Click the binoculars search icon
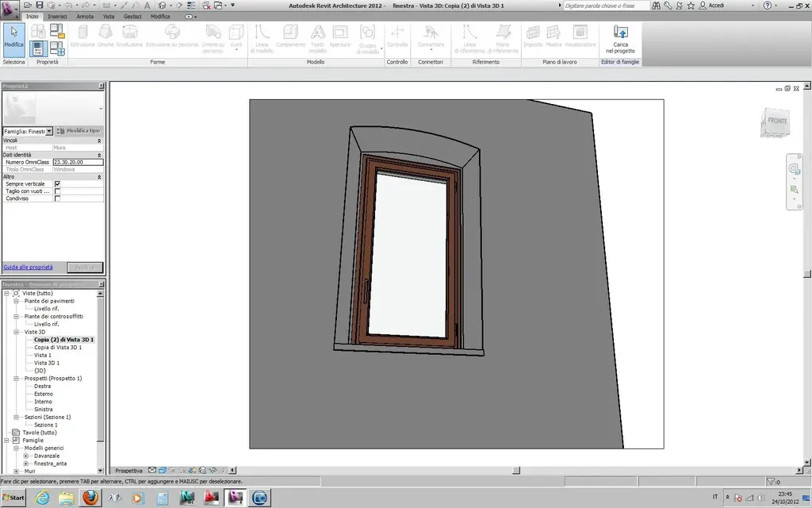The image size is (812, 508). [656, 6]
